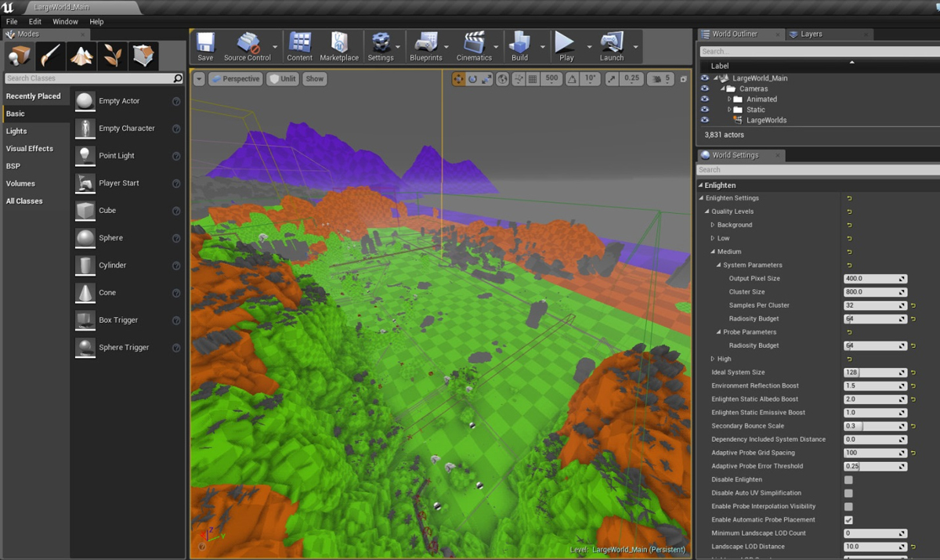Click the Box Trigger placement icon
The height and width of the screenshot is (560, 940).
point(85,320)
